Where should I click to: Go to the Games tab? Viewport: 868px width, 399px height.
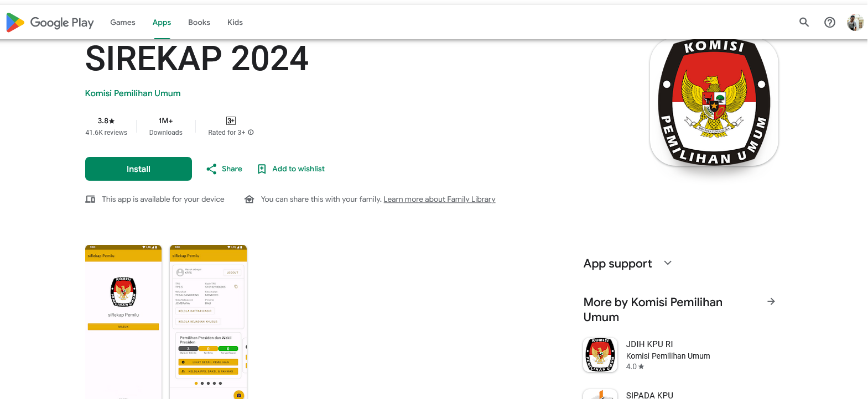pyautogui.click(x=123, y=22)
